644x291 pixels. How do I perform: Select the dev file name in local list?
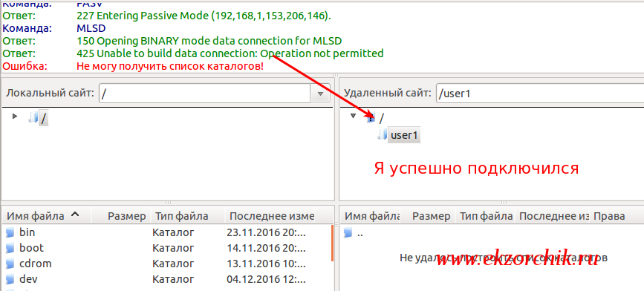point(28,279)
